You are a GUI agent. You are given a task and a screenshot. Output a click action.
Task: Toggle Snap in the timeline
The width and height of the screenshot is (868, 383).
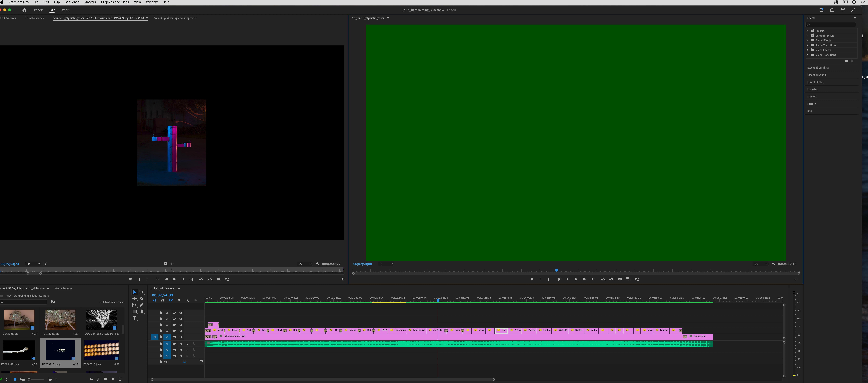tap(163, 300)
